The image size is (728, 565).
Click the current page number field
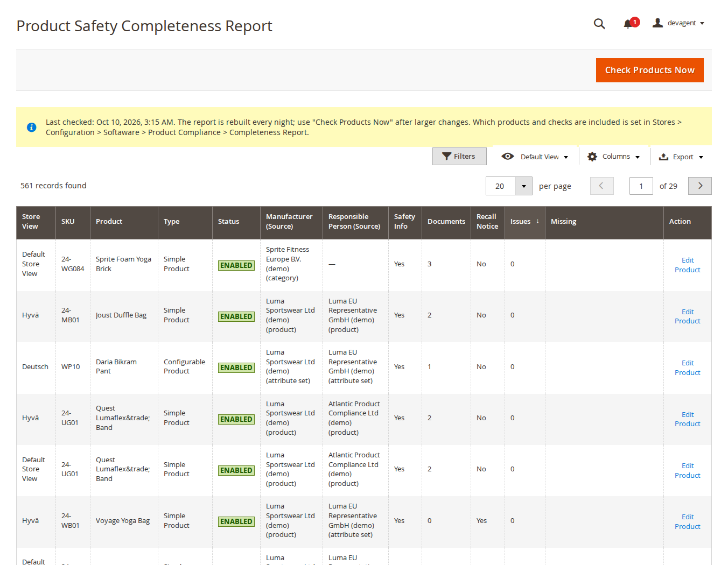coord(641,186)
